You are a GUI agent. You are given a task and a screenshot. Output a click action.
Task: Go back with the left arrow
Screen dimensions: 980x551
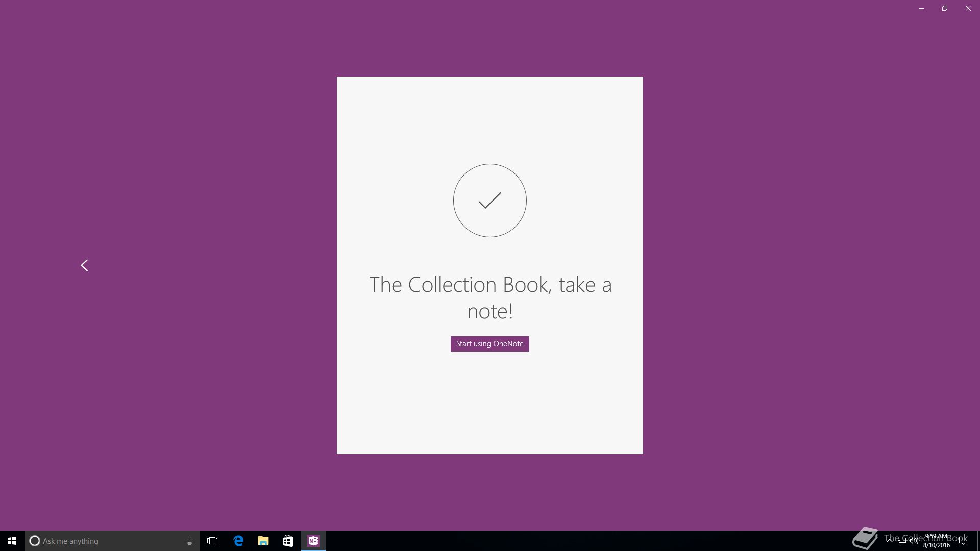coord(84,265)
